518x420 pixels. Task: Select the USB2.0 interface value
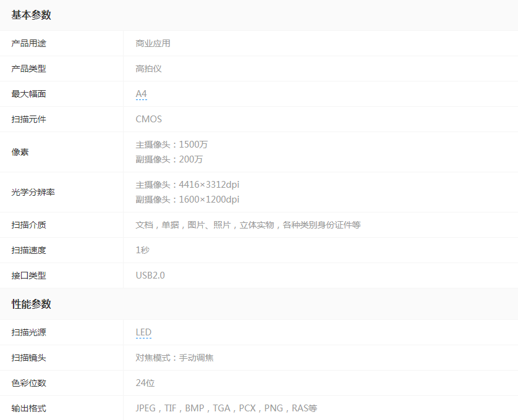149,275
